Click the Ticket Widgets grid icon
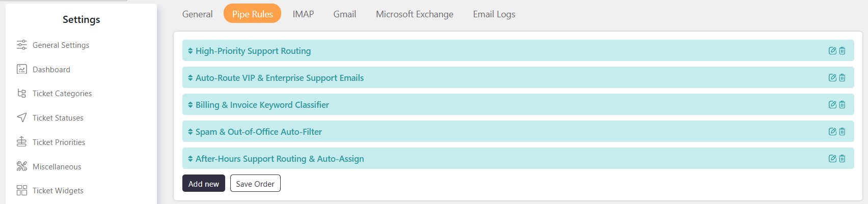The image size is (868, 204). pyautogui.click(x=22, y=190)
